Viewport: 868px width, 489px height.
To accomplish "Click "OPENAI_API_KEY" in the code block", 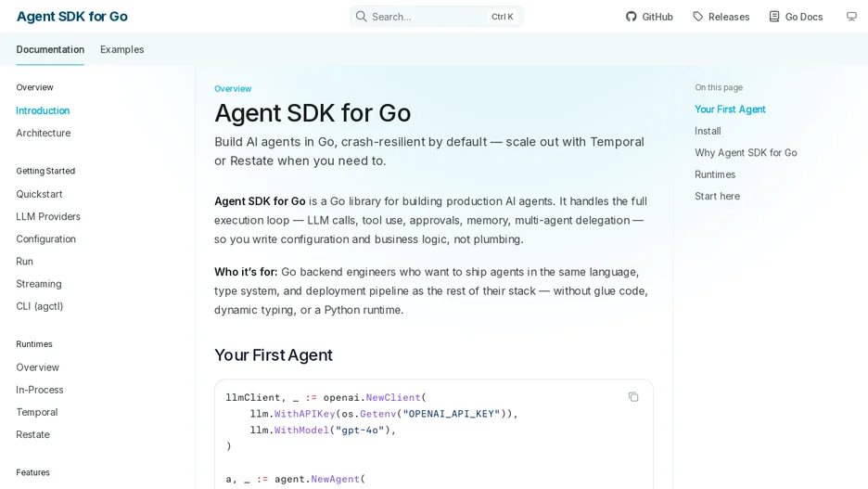I will point(452,414).
